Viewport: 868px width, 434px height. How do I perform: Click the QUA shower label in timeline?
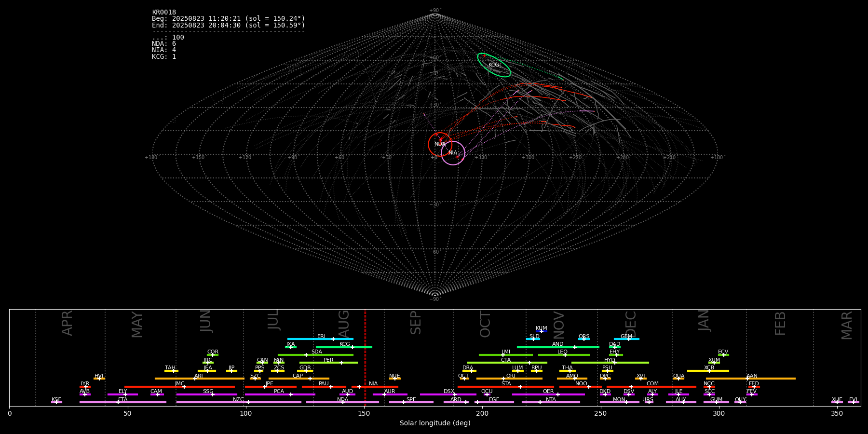(679, 376)
